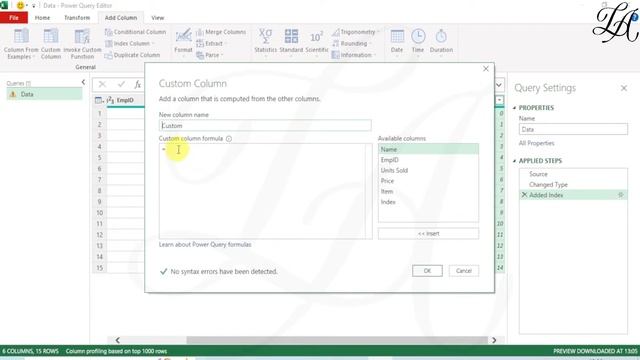Select Index in Available columns
Screen dimensions: 640x360
428,202
